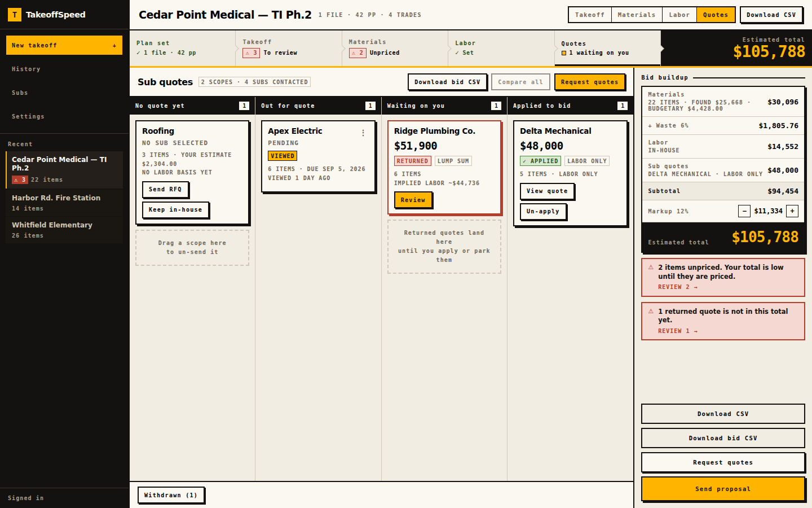Click Download CSV in bid buildup panel
The height and width of the screenshot is (508, 812).
click(723, 414)
